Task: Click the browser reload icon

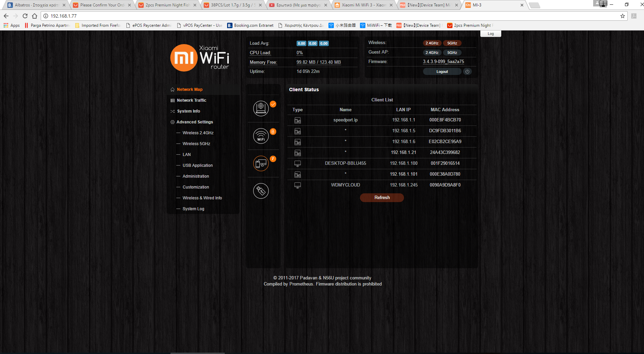Action: tap(25, 16)
